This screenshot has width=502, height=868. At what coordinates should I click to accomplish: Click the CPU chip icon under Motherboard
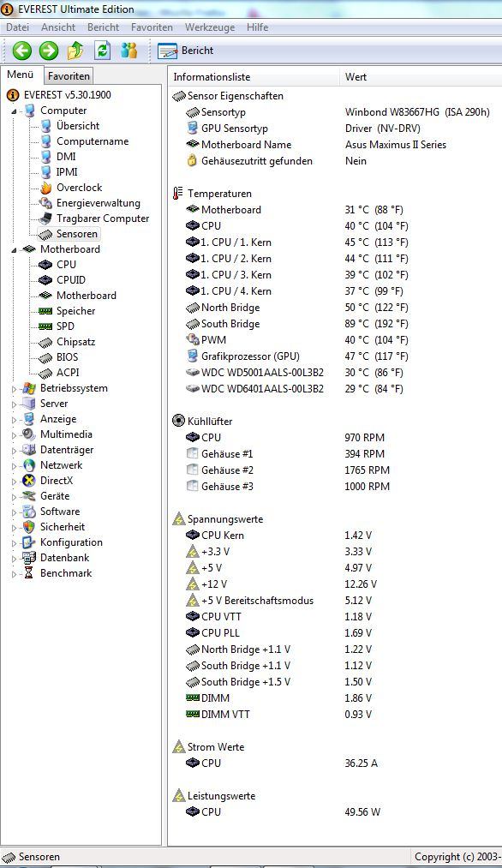[x=46, y=265]
